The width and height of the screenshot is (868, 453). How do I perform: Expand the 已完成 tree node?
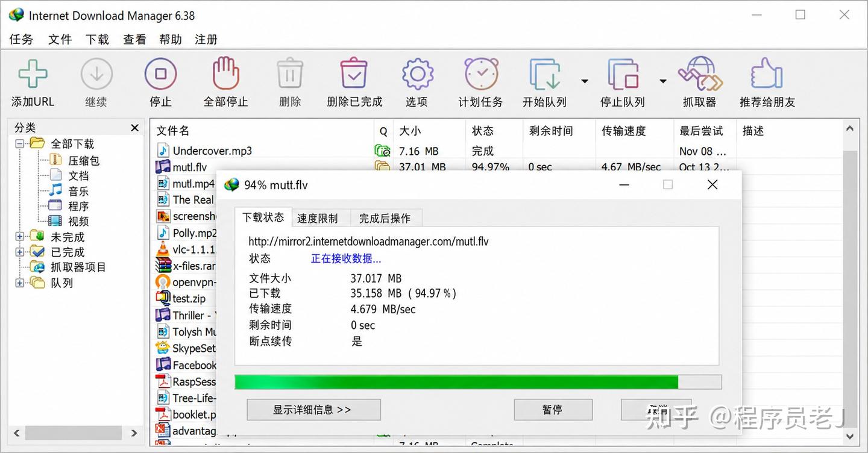(x=20, y=252)
